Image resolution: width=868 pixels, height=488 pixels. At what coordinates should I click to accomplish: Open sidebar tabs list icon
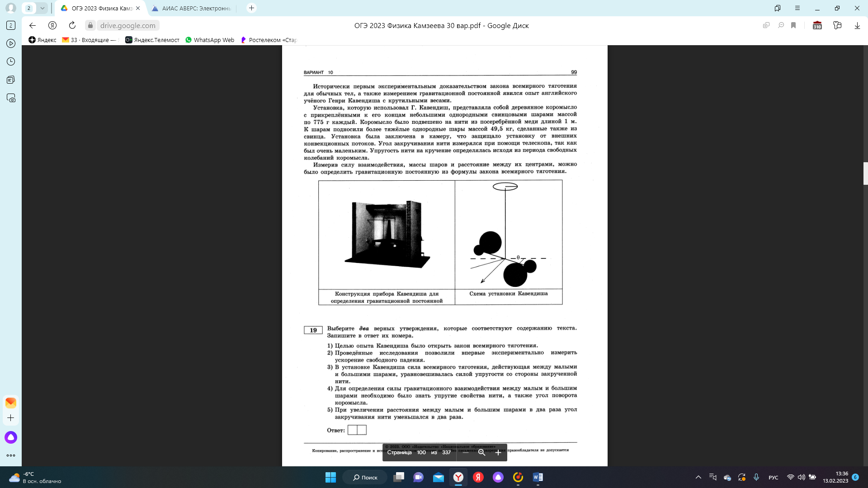pos(11,25)
